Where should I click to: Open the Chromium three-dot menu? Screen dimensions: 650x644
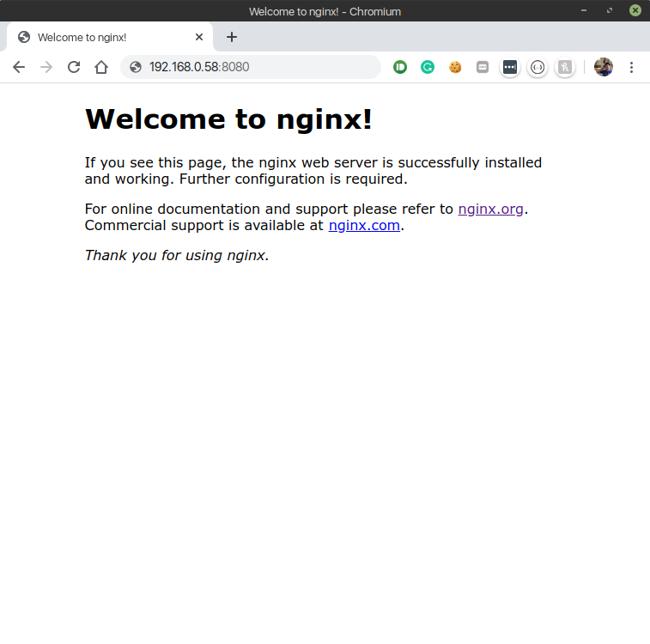631,68
